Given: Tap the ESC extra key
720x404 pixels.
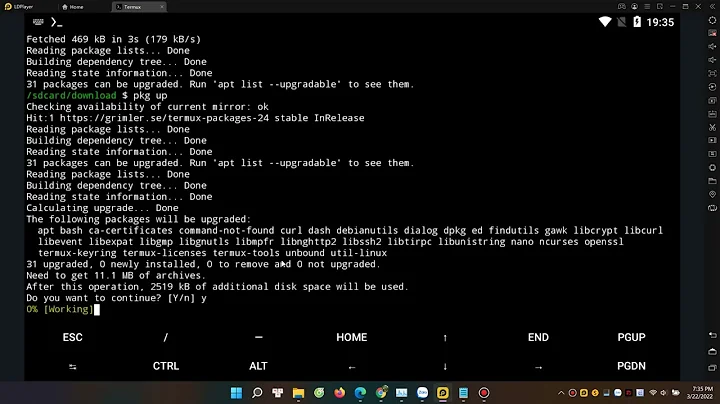Looking at the screenshot, I should [x=73, y=337].
